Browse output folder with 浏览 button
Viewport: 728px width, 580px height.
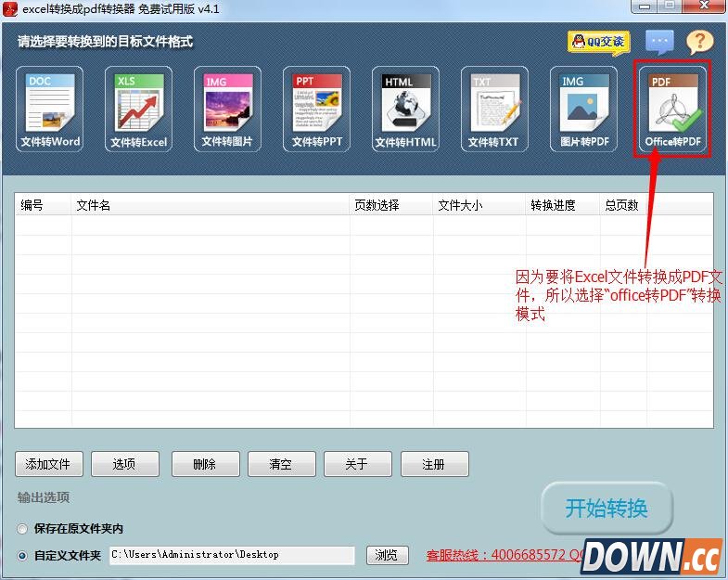click(x=388, y=555)
